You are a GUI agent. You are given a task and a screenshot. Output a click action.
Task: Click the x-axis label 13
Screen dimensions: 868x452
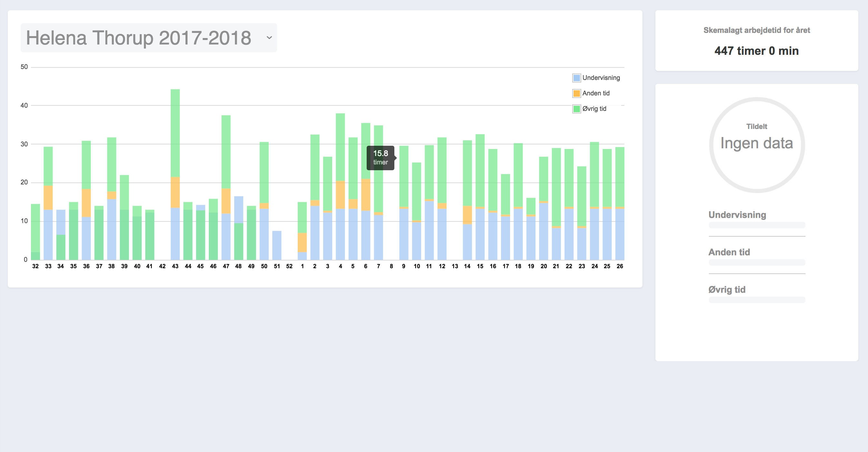pyautogui.click(x=455, y=266)
